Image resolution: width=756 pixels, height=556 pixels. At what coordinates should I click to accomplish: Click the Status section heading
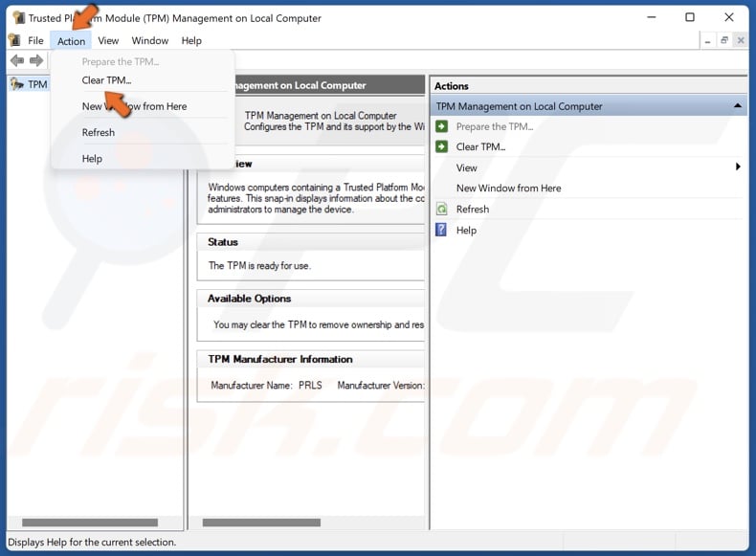point(223,242)
